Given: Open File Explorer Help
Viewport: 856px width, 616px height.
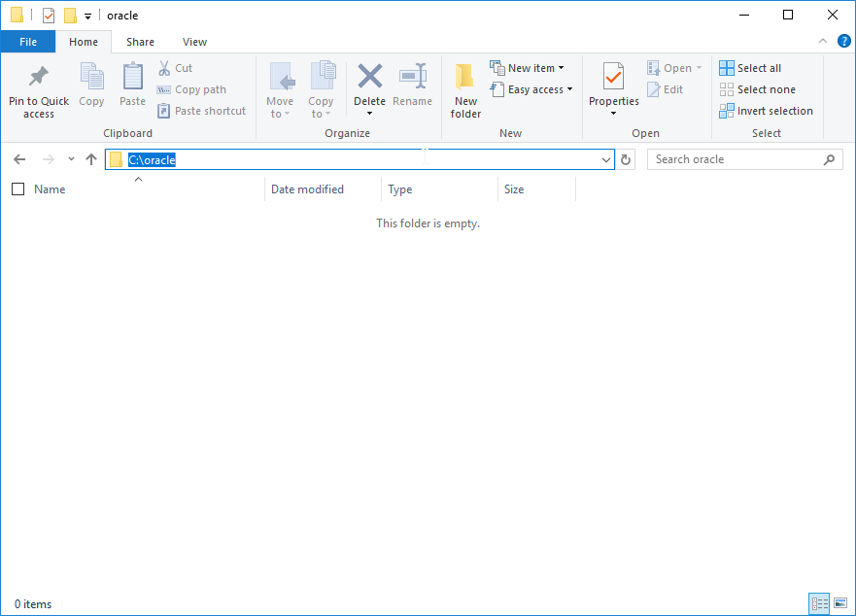Looking at the screenshot, I should point(843,41).
